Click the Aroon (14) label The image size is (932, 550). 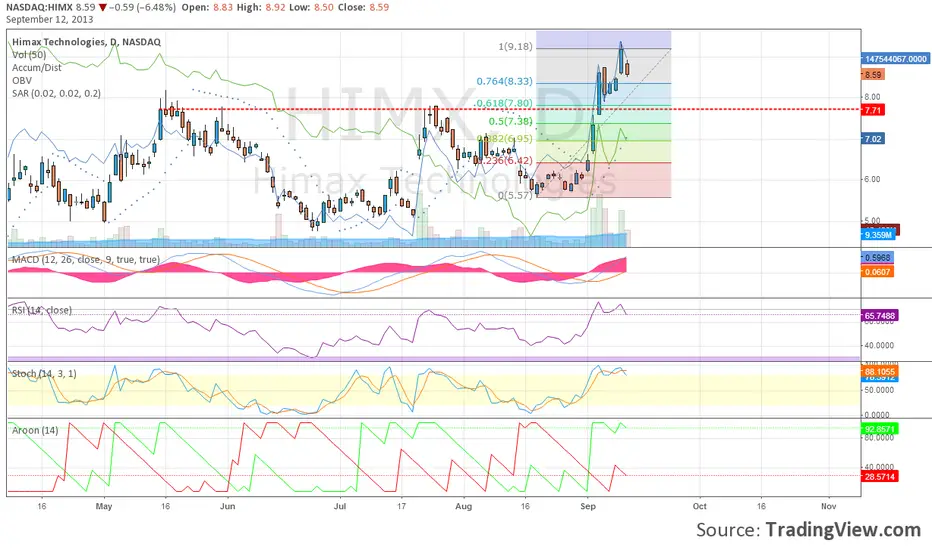(35, 430)
